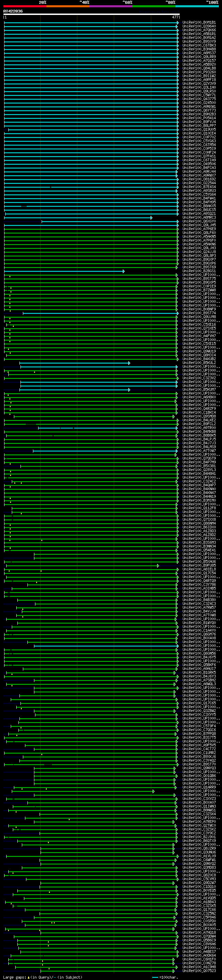222x980 pixels.
Task: Click the cyan alignment bar for B5KUL2
Action: 75,363
